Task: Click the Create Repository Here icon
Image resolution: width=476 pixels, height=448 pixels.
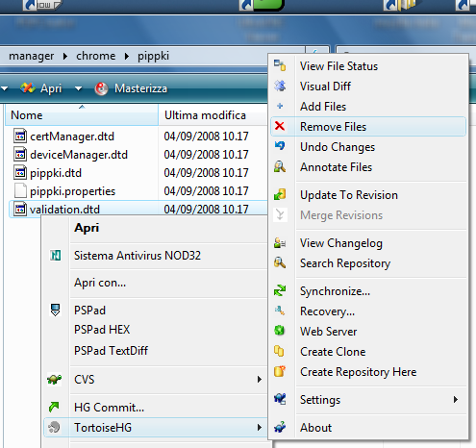Action: click(280, 371)
